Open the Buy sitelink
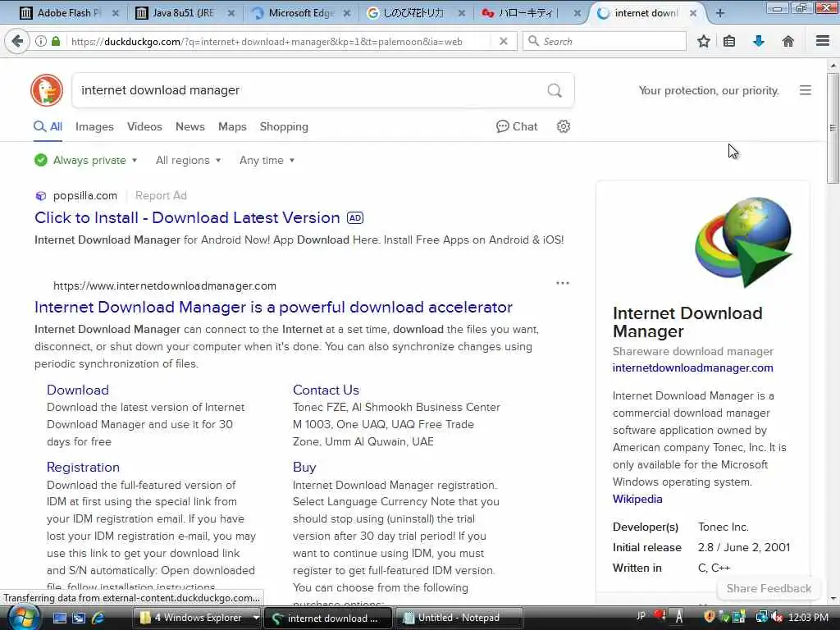 point(304,467)
